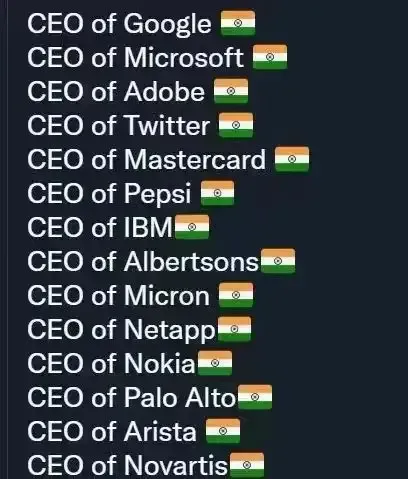Screen dimensions: 408x479
Task: Click the India flag beside Mastercard
Action: tap(292, 159)
